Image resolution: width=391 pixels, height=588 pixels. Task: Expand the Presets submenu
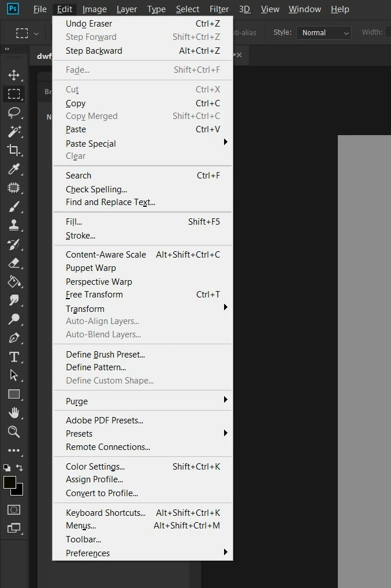click(x=143, y=434)
